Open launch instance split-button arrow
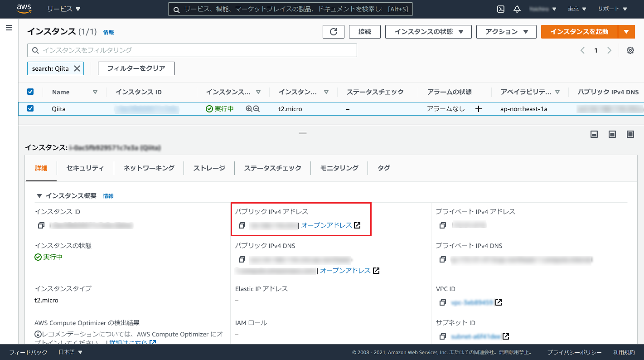 click(x=626, y=32)
